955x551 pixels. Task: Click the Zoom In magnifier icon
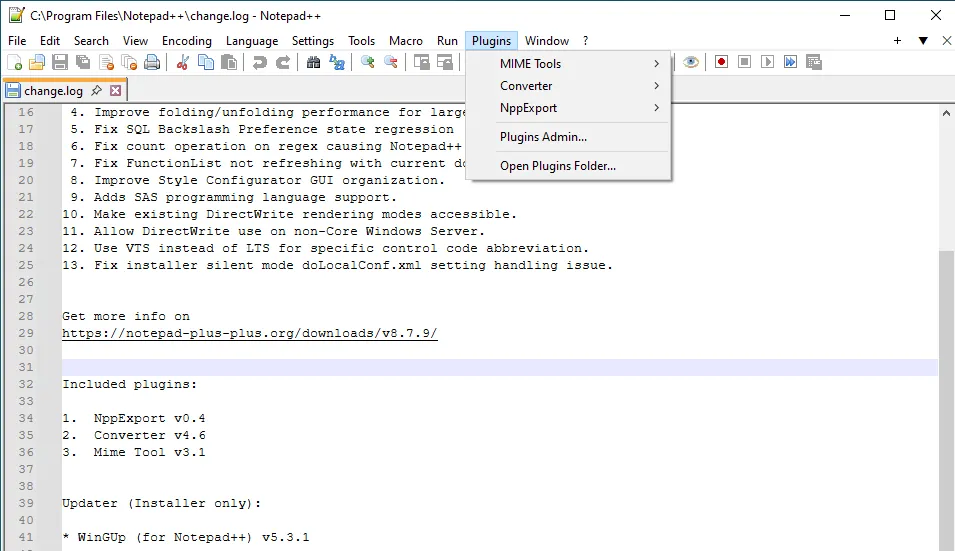point(368,62)
